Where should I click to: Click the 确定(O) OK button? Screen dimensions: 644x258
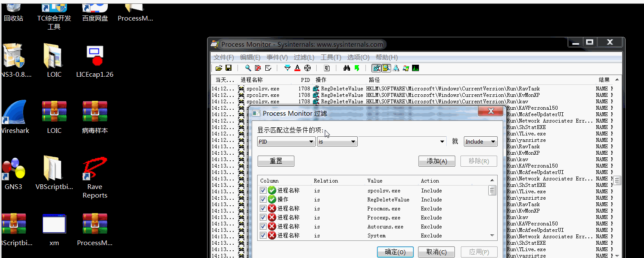coord(395,252)
